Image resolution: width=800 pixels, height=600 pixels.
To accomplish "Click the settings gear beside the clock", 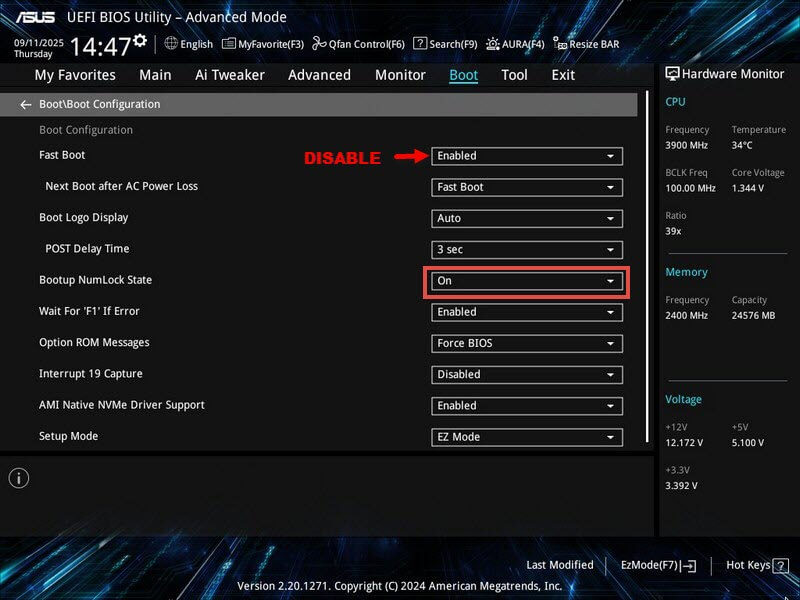I will 140,40.
